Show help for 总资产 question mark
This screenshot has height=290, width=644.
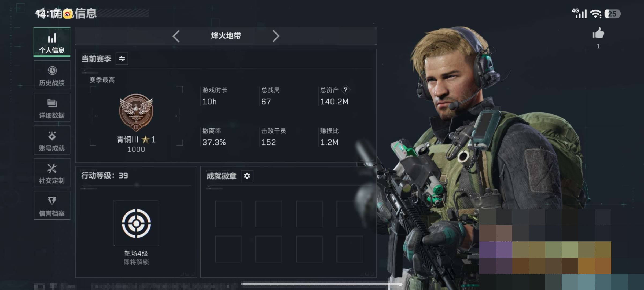point(345,90)
